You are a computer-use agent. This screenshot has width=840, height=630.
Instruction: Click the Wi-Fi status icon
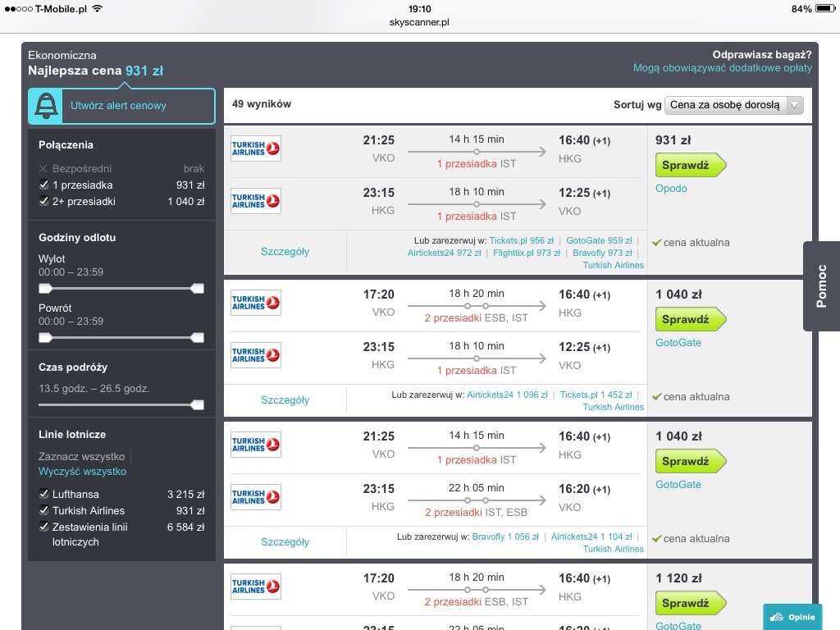click(97, 8)
